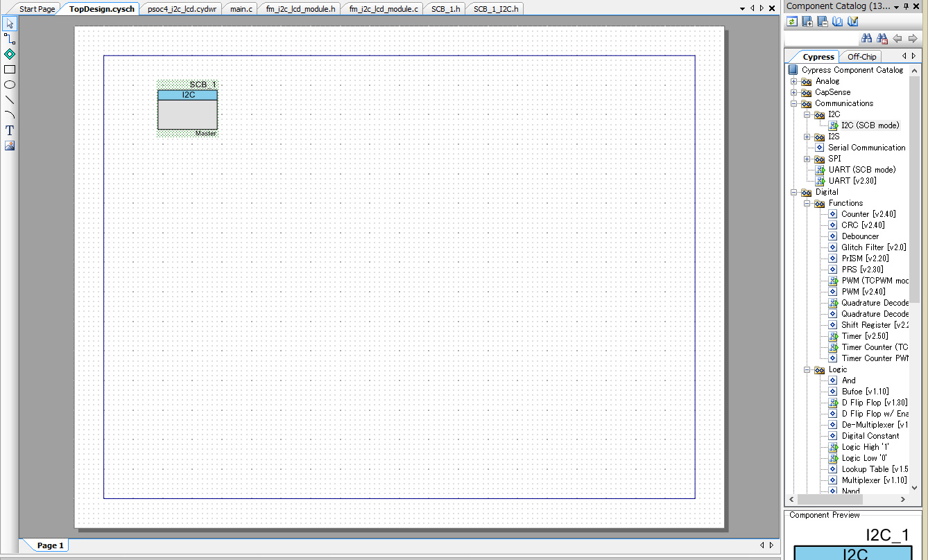Image resolution: width=928 pixels, height=560 pixels.
Task: Click Collapse All catalog nodes icon
Action: pos(823,21)
